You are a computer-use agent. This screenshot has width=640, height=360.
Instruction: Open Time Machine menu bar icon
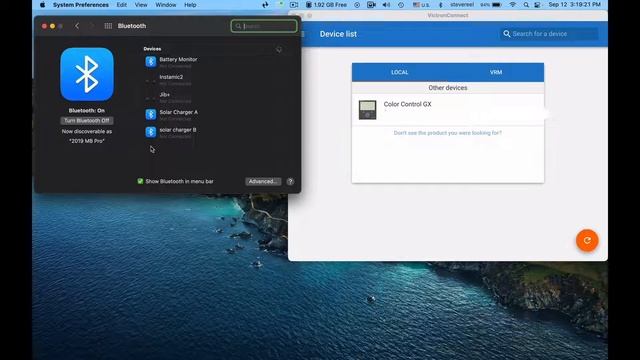(x=401, y=5)
